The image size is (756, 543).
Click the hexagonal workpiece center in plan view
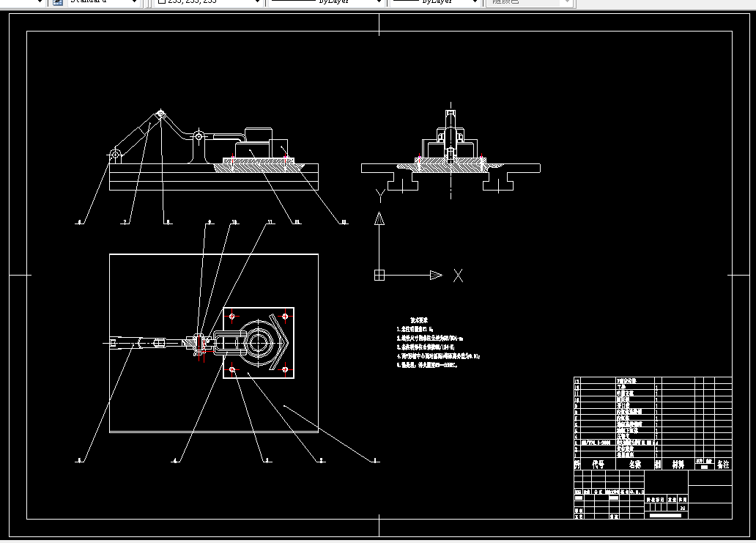click(259, 343)
